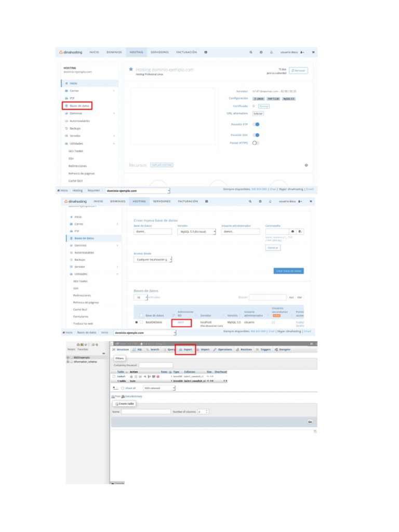Expand the information_schema tree node
Viewport: 399px width, 532px height.
68,362
